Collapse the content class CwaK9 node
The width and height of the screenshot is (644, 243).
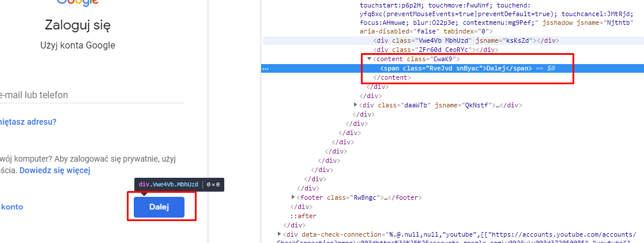pos(369,59)
